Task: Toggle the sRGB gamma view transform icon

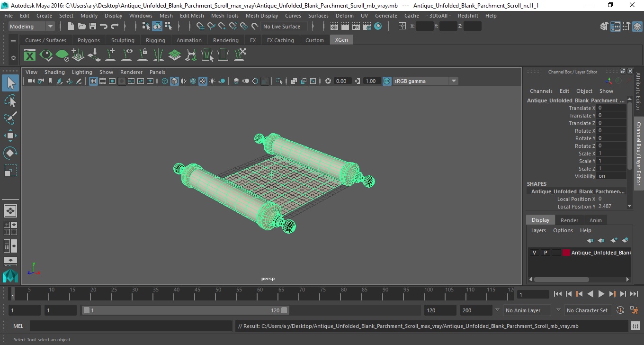Action: tap(387, 81)
